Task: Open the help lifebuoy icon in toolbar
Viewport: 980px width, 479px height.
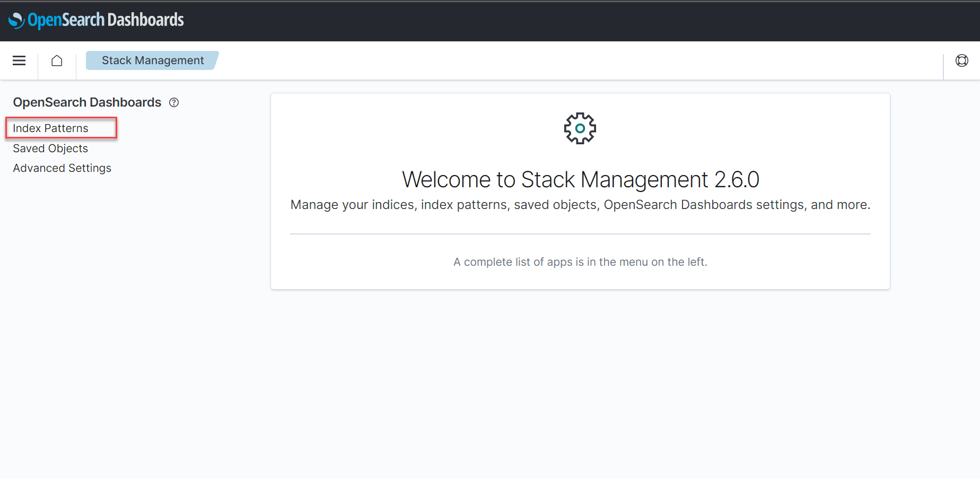Action: point(961,60)
